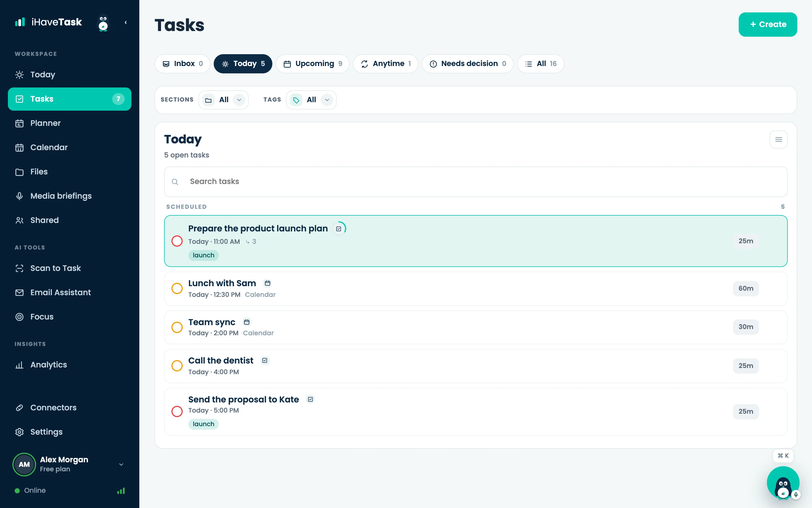812x508 pixels.
Task: Mark Prepare the product launch plan complete
Action: (x=177, y=241)
